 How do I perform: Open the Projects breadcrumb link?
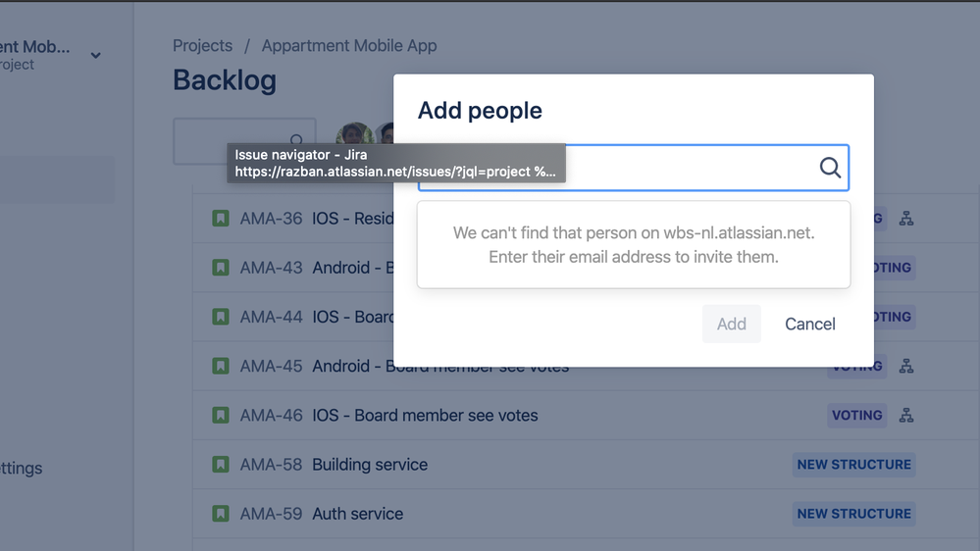pyautogui.click(x=202, y=46)
